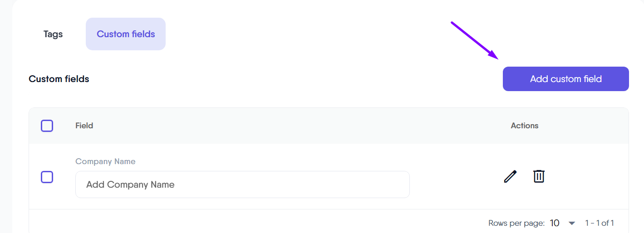Screen dimensions: 644x233
Task: Click the Custom fields section heading
Action: pyautogui.click(x=59, y=79)
